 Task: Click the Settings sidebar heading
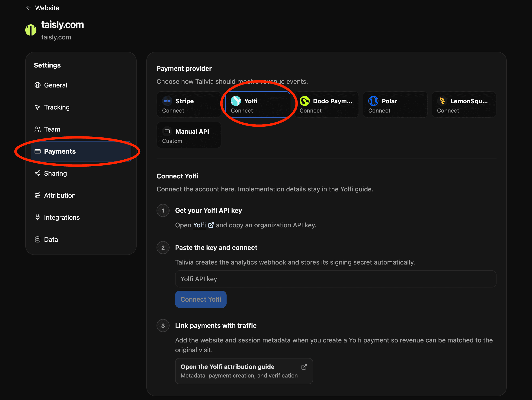(x=47, y=65)
